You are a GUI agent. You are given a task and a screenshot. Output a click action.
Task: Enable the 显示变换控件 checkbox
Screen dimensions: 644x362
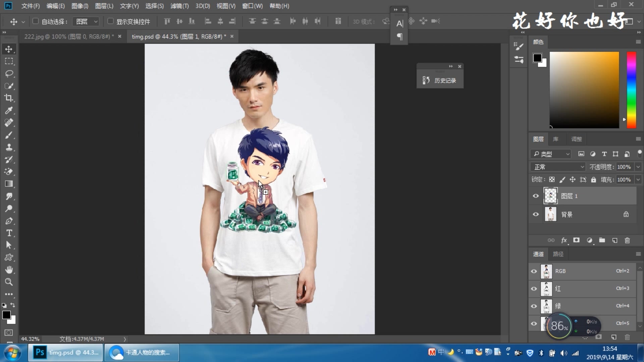point(110,21)
